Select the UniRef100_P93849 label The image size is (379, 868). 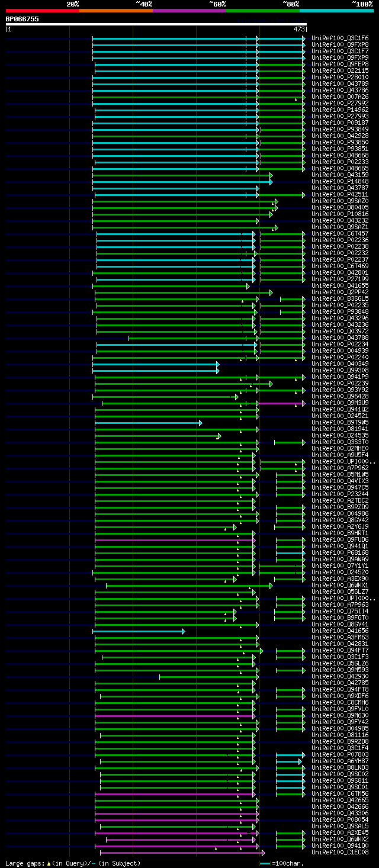click(340, 129)
